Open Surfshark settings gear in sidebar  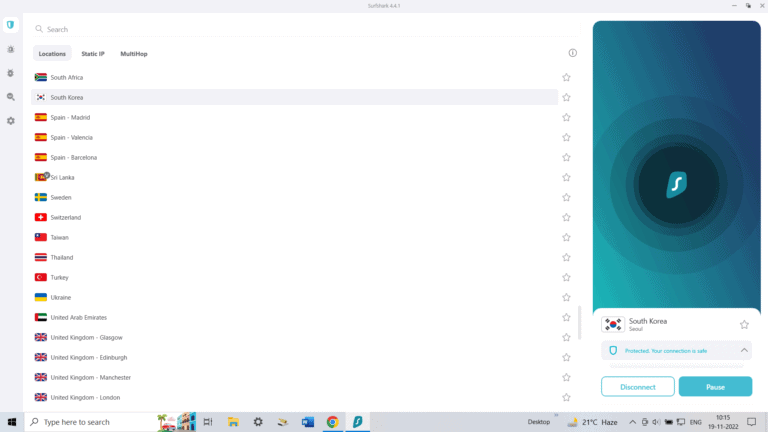coord(10,121)
